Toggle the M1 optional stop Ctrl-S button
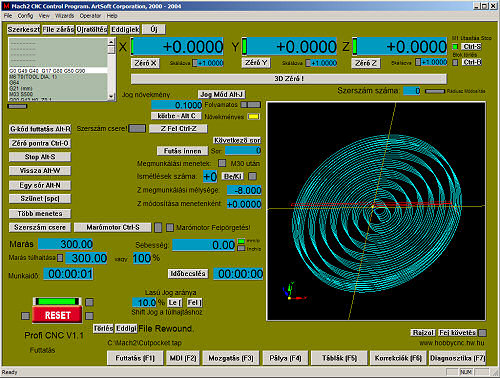The width and height of the screenshot is (500, 378). [x=472, y=47]
